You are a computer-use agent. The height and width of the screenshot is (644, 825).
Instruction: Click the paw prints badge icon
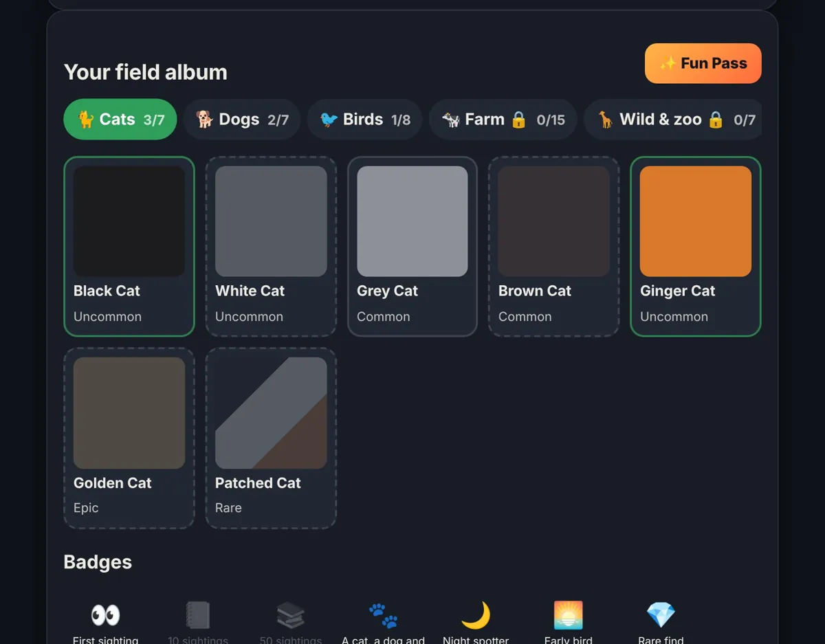(x=383, y=615)
